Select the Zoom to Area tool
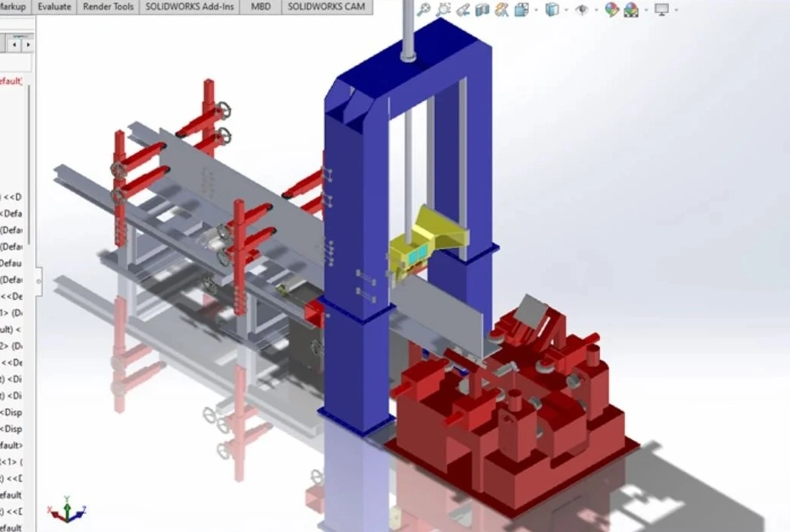790x532 pixels. pos(444,9)
